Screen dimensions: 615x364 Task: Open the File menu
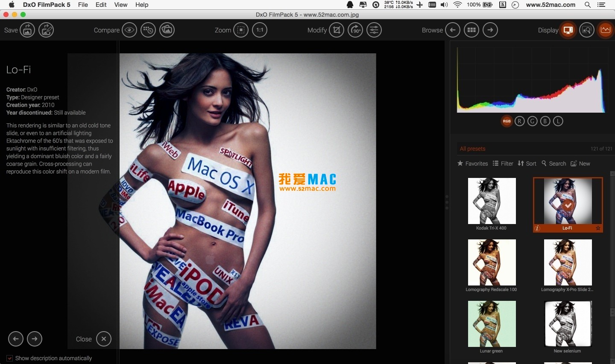pyautogui.click(x=83, y=5)
